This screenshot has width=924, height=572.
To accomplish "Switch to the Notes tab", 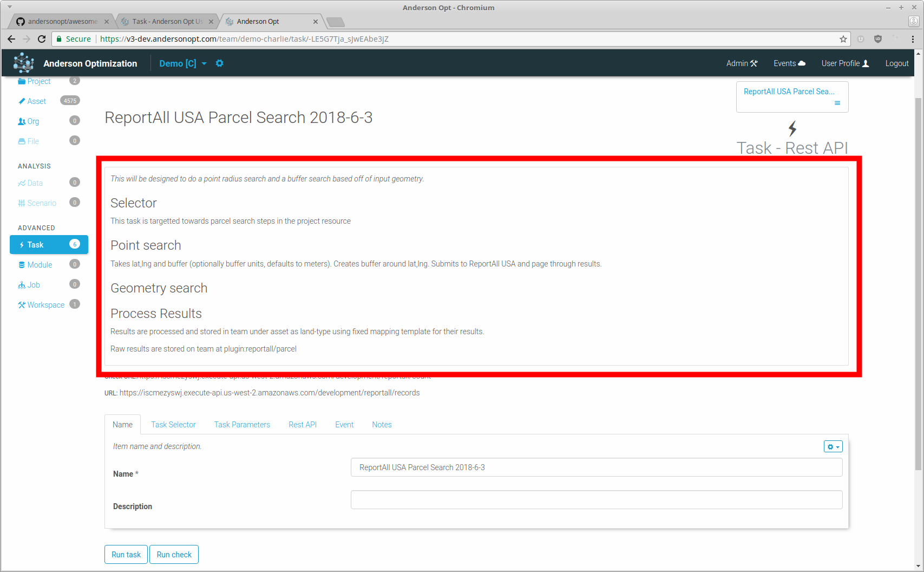I will (x=382, y=425).
